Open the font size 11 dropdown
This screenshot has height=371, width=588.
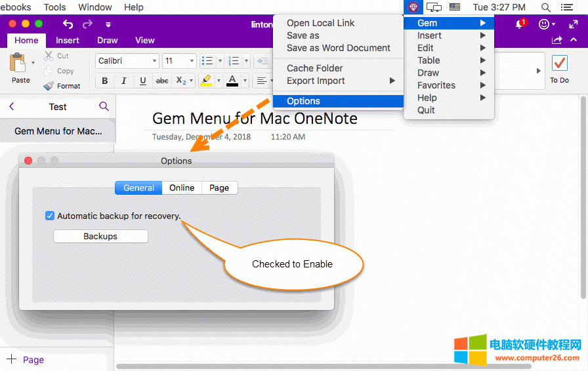pos(192,61)
